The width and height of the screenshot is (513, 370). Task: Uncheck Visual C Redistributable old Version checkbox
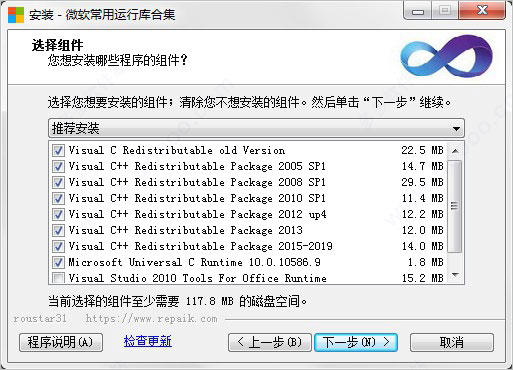58,150
